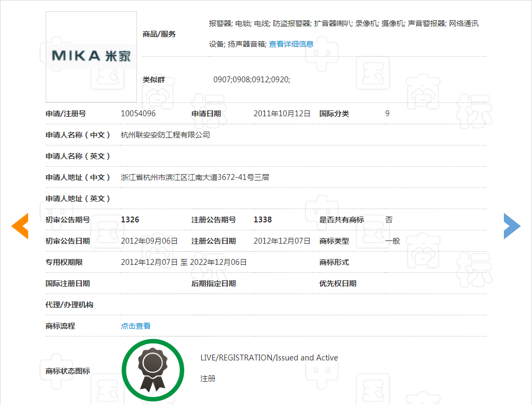Select registration announcement date 2012年12月07日
Image resolution: width=532 pixels, height=405 pixels.
[282, 241]
